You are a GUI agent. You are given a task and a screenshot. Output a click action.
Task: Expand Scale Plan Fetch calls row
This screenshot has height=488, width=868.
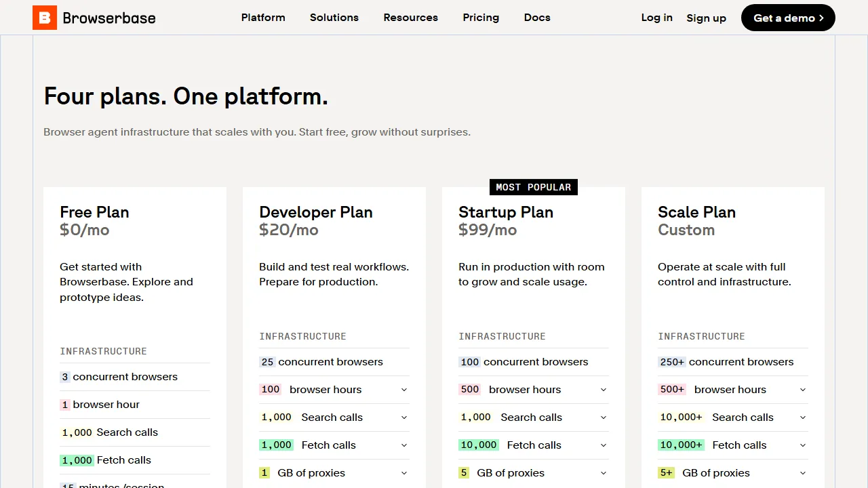click(733, 445)
